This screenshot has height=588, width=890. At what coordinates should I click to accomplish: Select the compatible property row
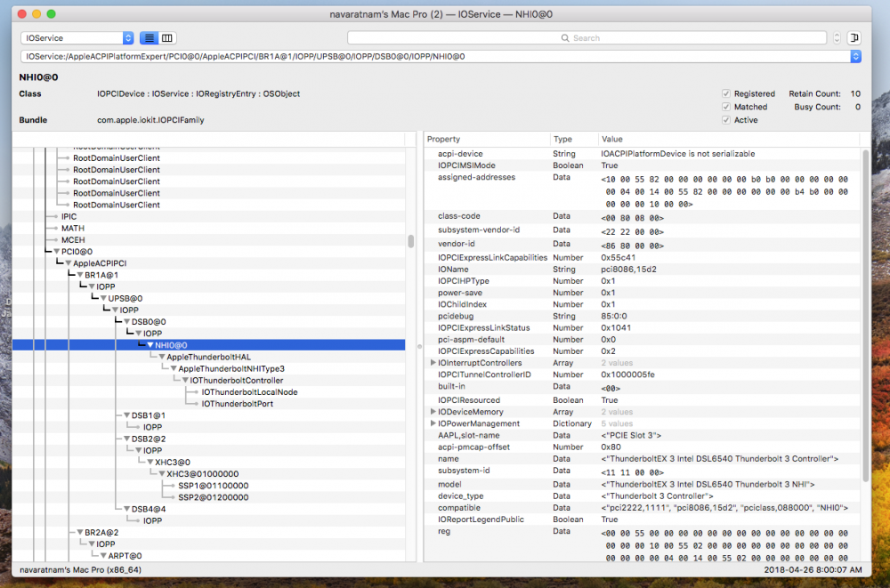[642, 508]
